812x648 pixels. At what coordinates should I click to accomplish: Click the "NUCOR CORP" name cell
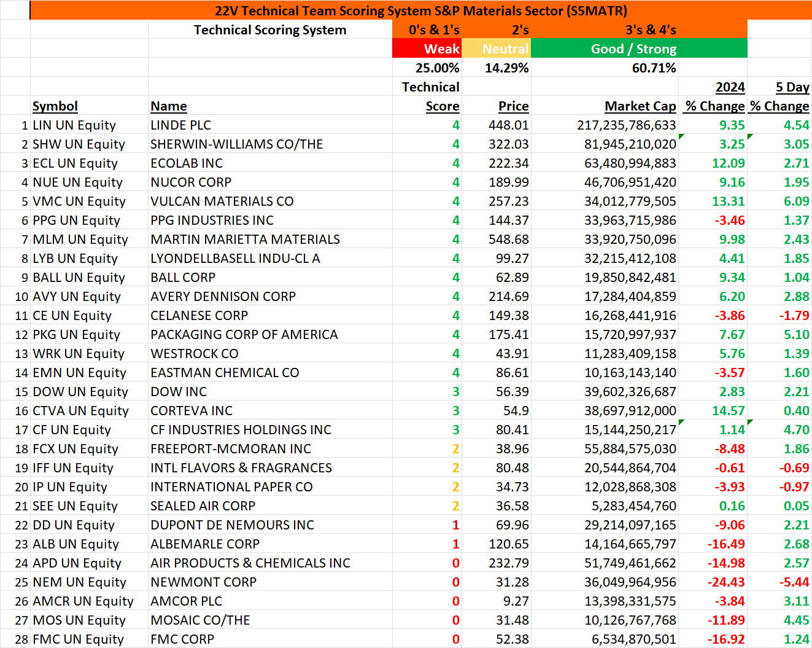click(x=270, y=182)
